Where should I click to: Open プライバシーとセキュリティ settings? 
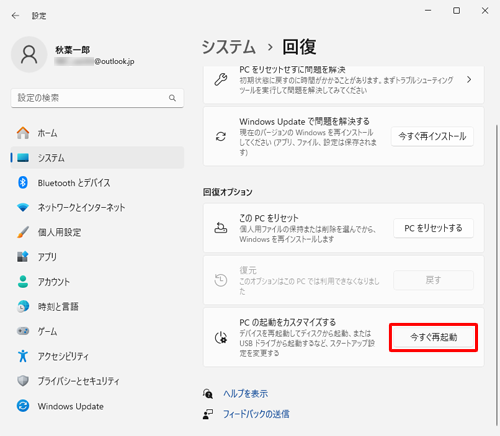click(x=97, y=381)
